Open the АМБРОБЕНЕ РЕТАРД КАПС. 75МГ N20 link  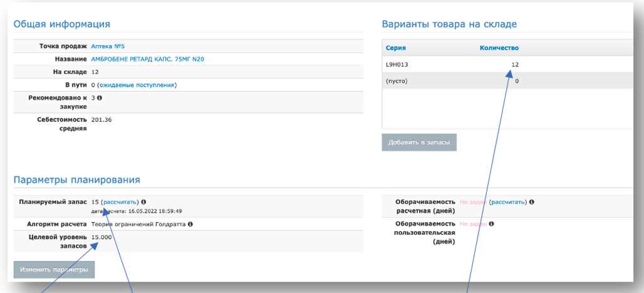147,59
